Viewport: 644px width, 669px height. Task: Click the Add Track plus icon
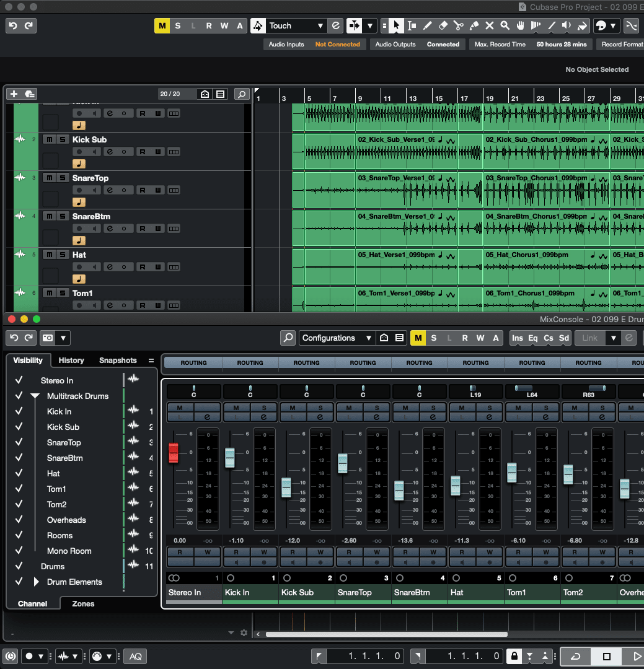pyautogui.click(x=14, y=94)
